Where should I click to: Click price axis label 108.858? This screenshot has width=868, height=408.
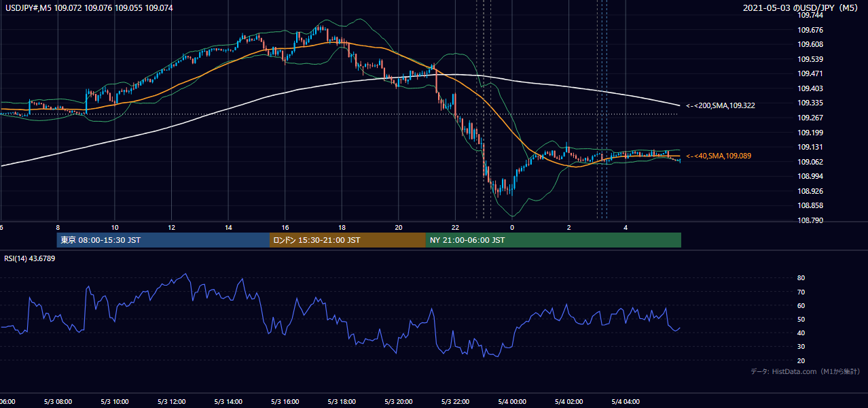click(x=810, y=206)
